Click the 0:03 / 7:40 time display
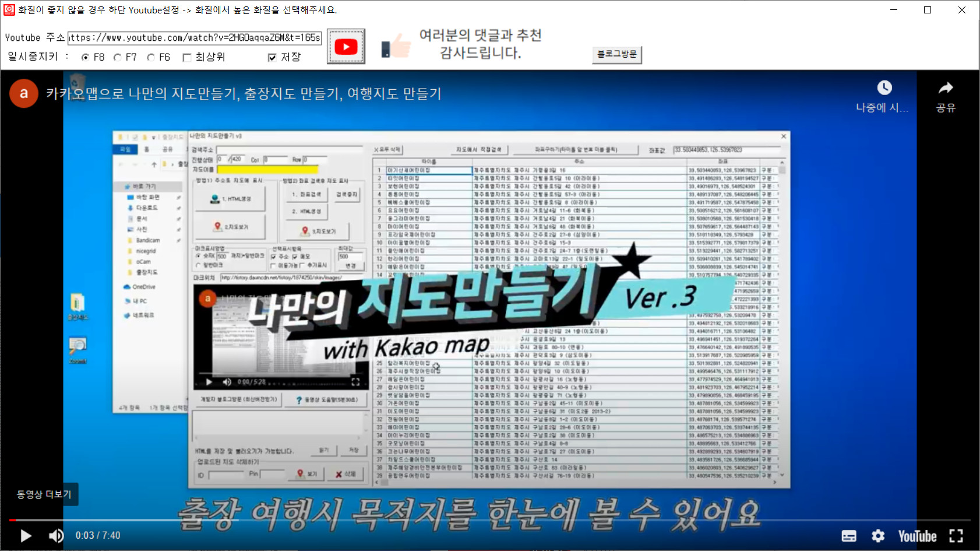980x551 pixels. (x=98, y=535)
